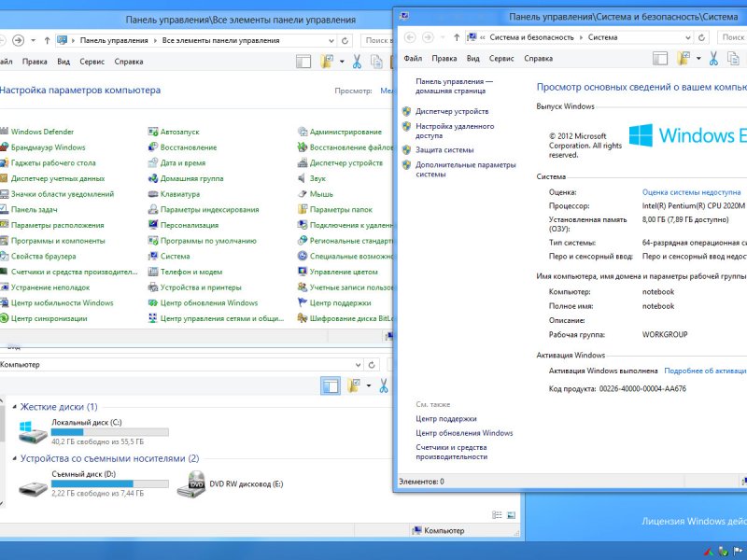The width and height of the screenshot is (747, 560).
Task: Click flag icon in system tray
Action: point(738,552)
